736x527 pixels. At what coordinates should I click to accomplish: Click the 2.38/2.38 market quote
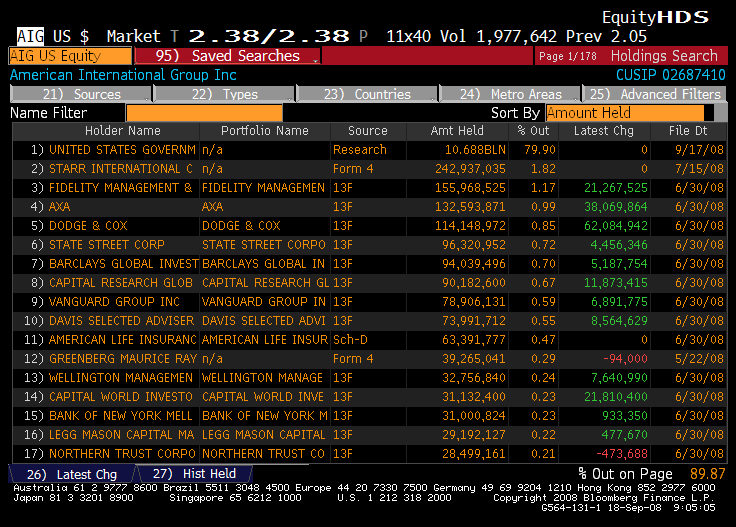tap(269, 36)
